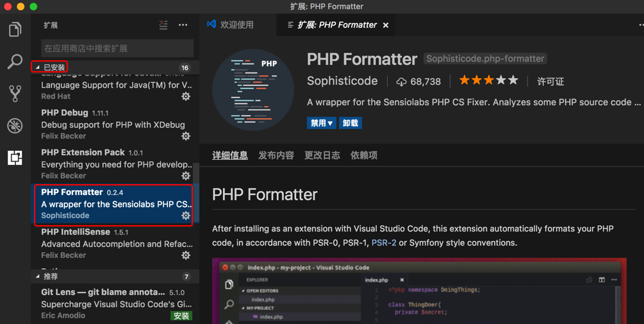Open the Source Control view
This screenshot has width=644, height=324.
(x=15, y=93)
